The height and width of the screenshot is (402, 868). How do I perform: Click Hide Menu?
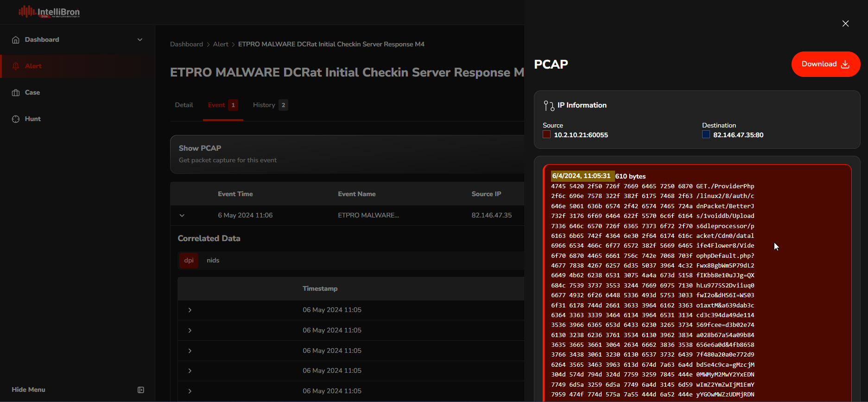(x=29, y=390)
